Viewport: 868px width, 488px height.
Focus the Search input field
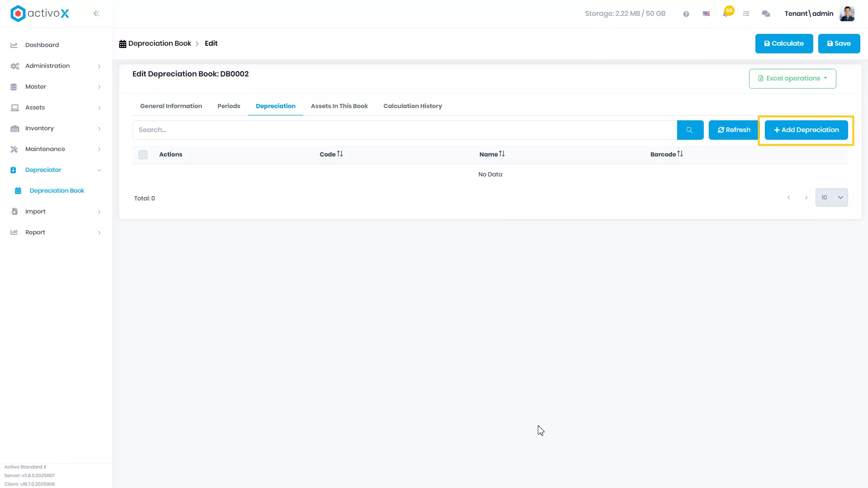tap(405, 130)
